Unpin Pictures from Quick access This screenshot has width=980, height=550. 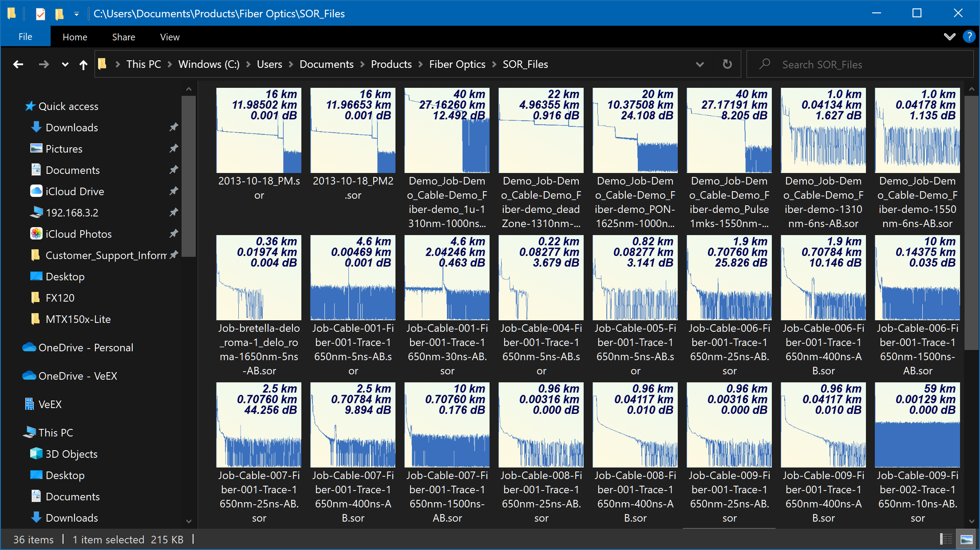click(x=174, y=149)
